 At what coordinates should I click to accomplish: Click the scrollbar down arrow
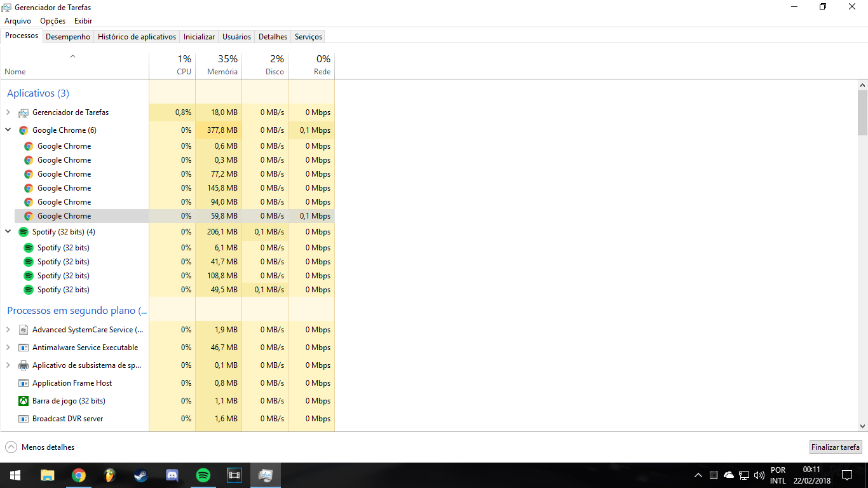[x=862, y=426]
